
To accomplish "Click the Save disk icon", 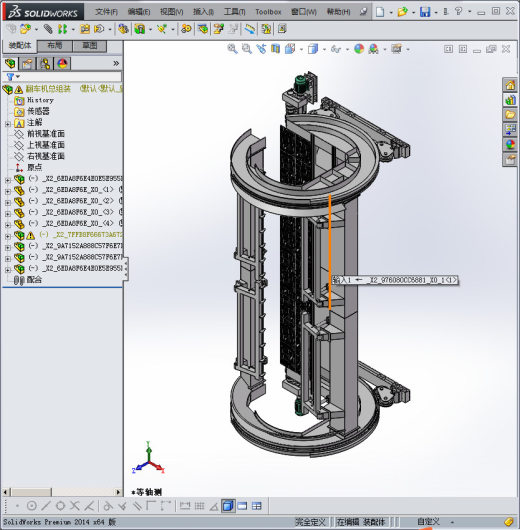I will [425, 12].
